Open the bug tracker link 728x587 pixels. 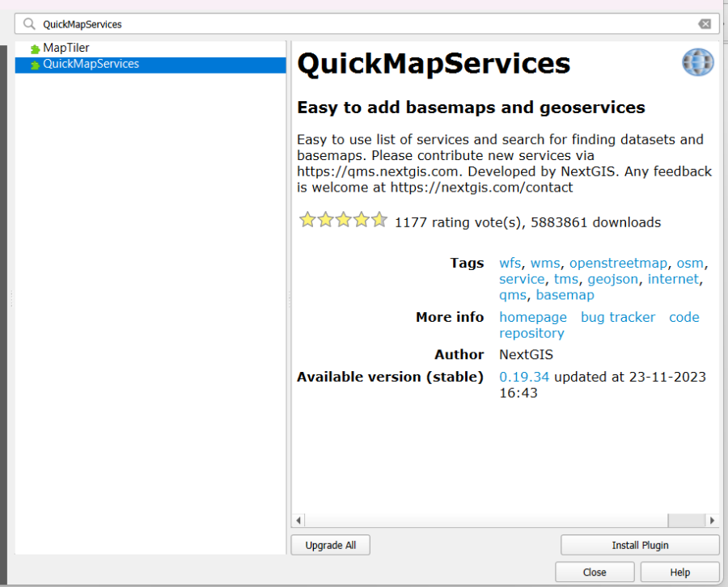point(618,317)
